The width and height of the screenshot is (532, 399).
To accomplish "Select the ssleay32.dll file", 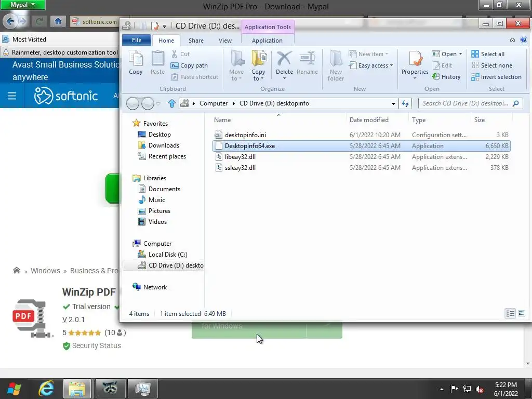I will point(362,168).
